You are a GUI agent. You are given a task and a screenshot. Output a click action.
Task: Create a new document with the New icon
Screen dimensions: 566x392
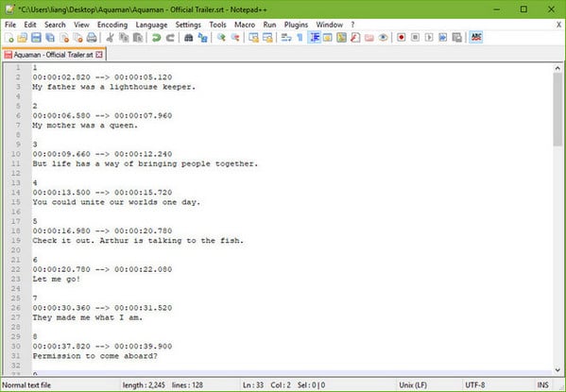[x=9, y=38]
